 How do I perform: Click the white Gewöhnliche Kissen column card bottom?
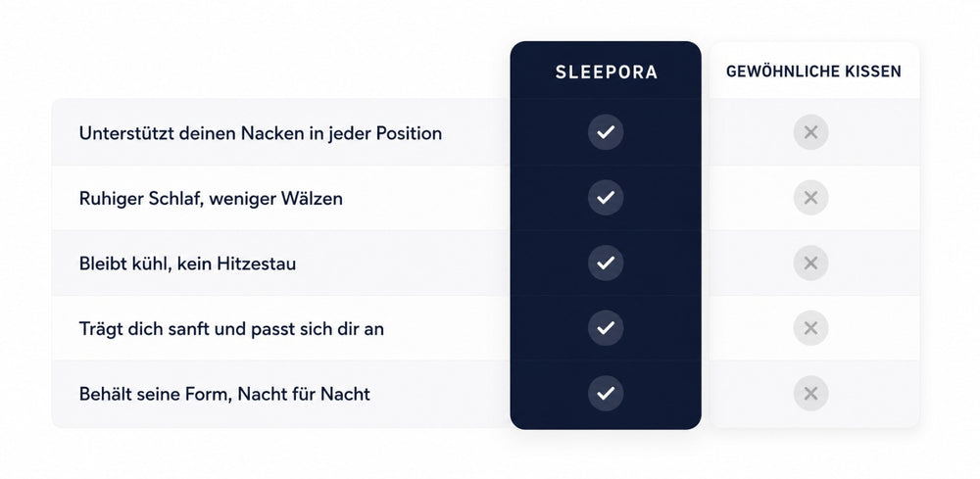813,419
